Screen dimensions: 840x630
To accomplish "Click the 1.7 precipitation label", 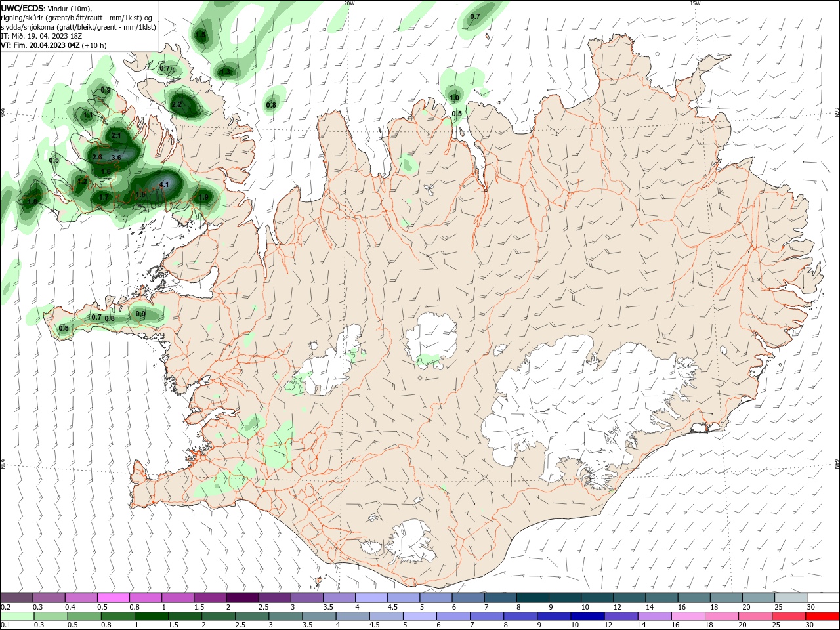I will pyautogui.click(x=103, y=197).
